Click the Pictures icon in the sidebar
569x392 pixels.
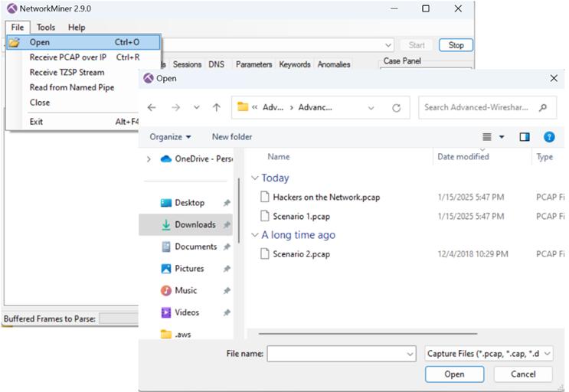[166, 269]
